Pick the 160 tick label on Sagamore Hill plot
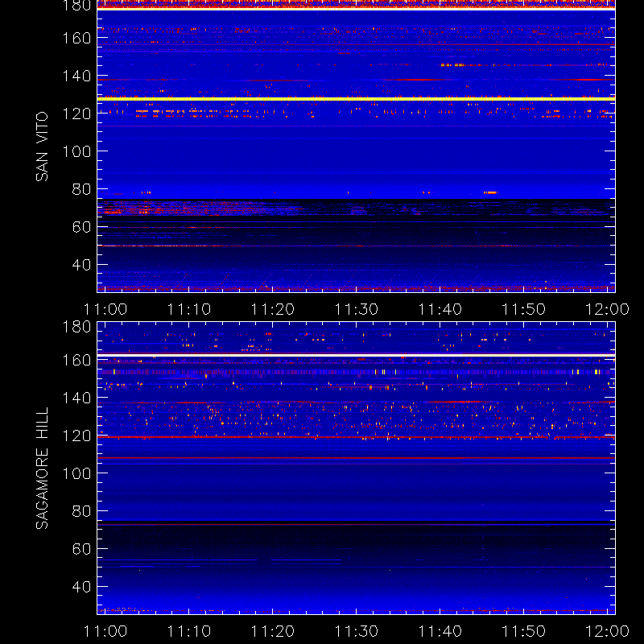The image size is (644, 644). point(76,360)
